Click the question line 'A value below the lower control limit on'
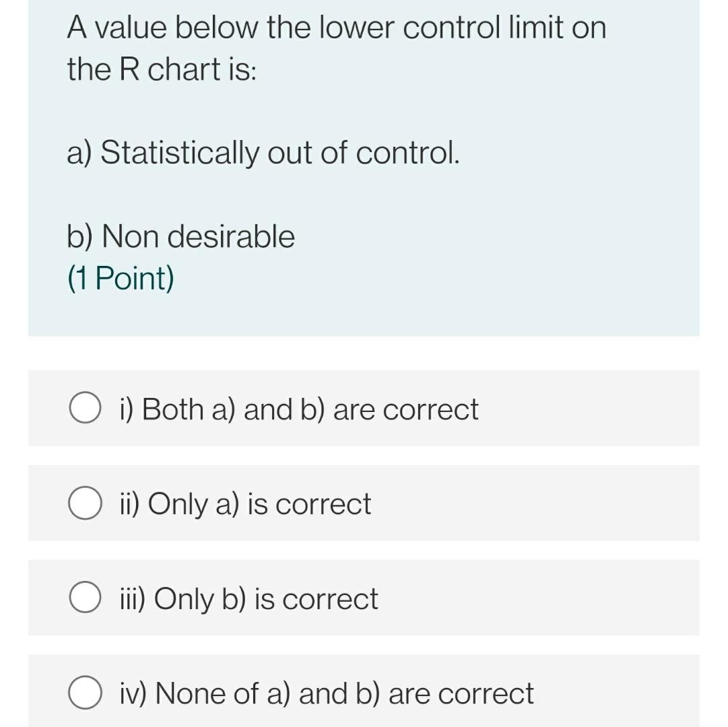Screen dimensions: 728x727 [x=337, y=27]
